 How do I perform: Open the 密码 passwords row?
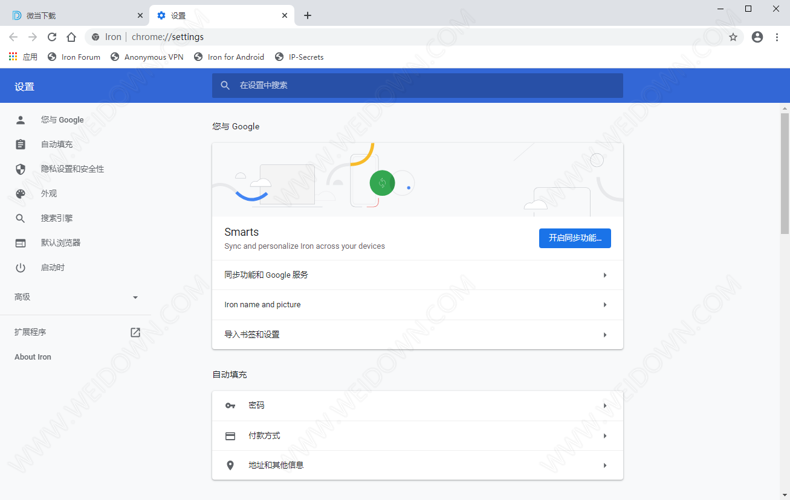point(417,406)
